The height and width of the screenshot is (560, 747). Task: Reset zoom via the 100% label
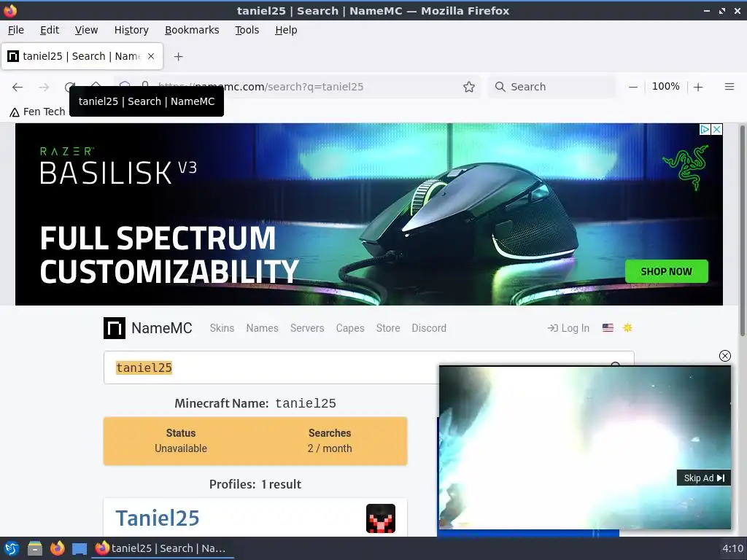point(665,87)
